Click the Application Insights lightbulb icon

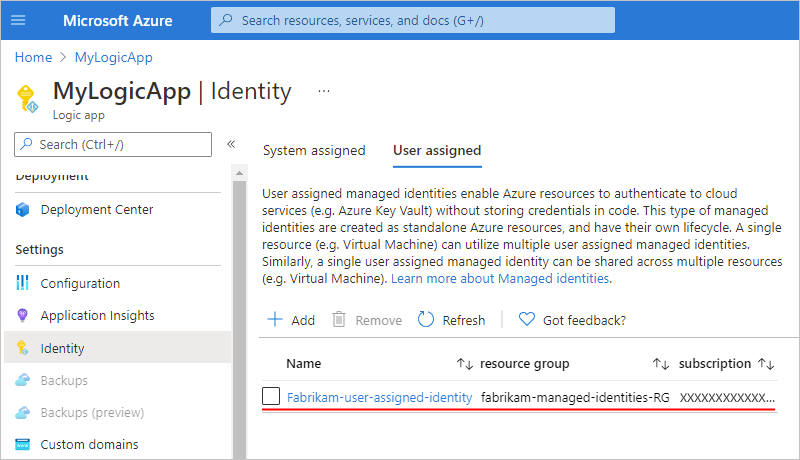[x=24, y=316]
